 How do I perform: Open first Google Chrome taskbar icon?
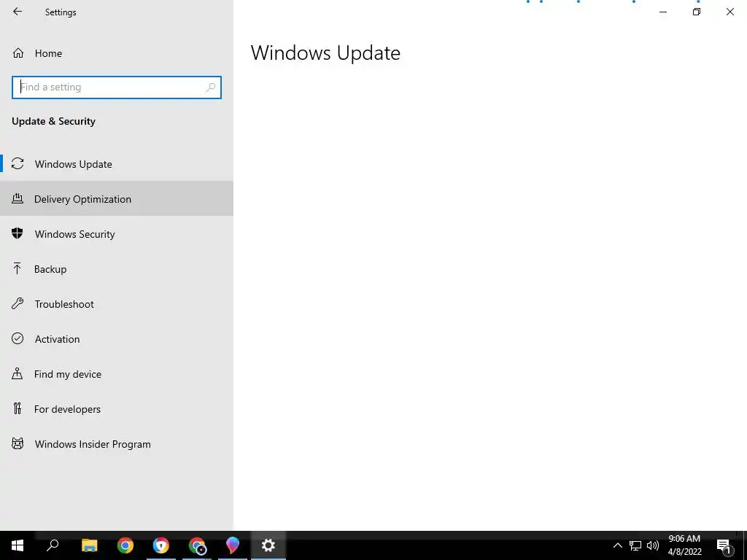click(x=125, y=545)
